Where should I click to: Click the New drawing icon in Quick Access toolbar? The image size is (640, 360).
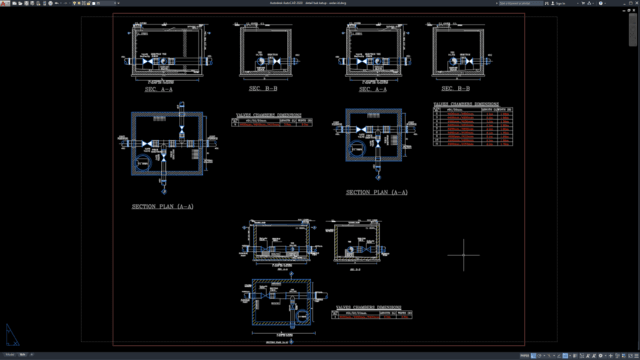click(x=14, y=3)
